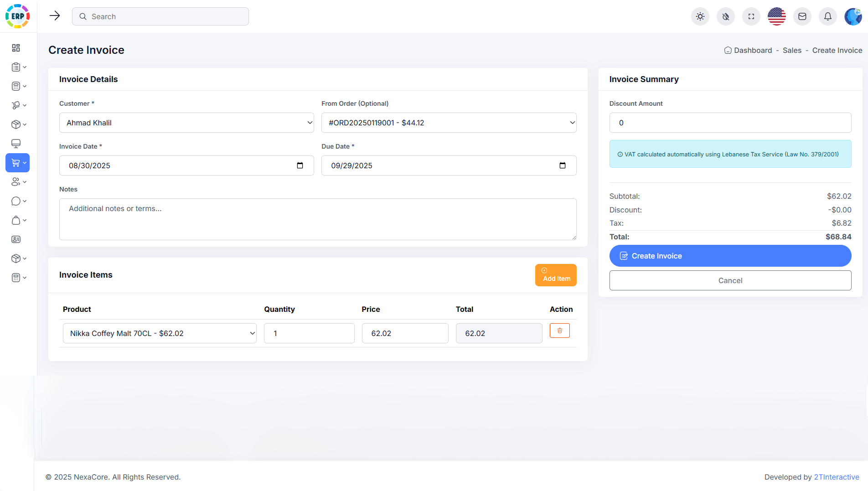
Task: Toggle accessibility mode with eye-off icon
Action: pos(725,16)
